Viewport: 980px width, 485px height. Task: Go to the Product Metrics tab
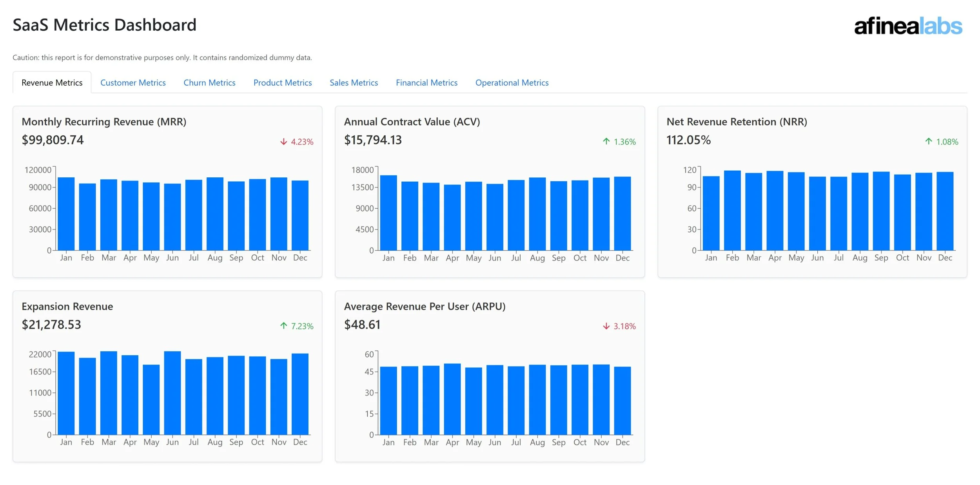pos(282,83)
